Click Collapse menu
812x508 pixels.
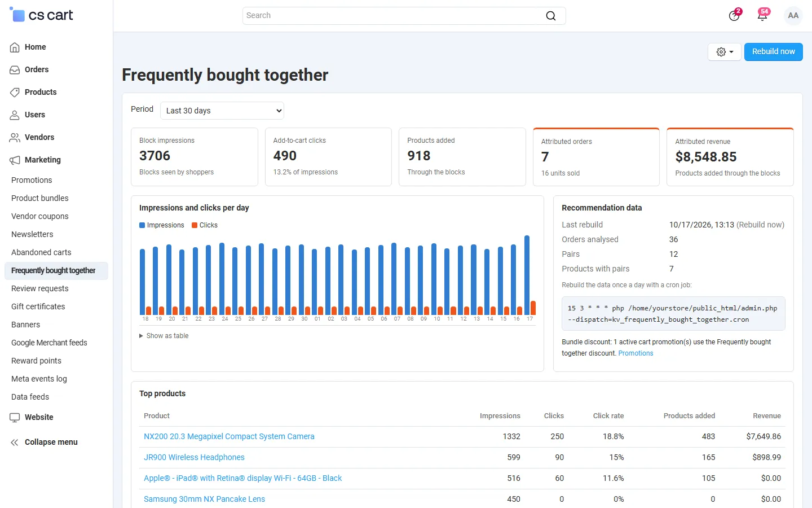pos(51,442)
